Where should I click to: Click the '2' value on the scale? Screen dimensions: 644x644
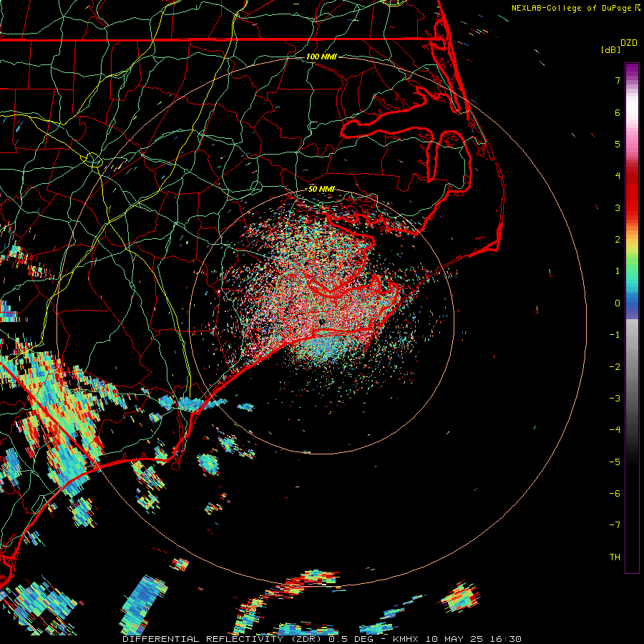pos(618,240)
